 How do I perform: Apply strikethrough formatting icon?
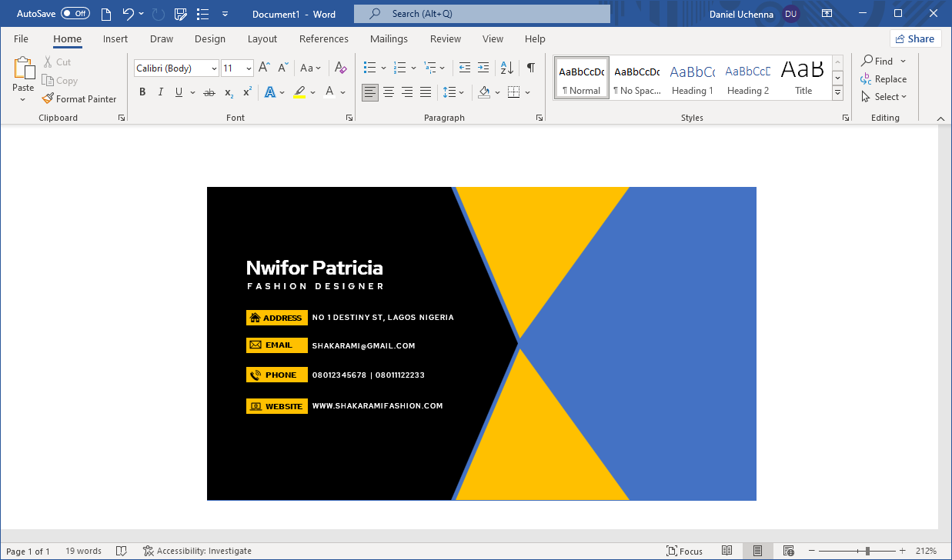[x=209, y=92]
